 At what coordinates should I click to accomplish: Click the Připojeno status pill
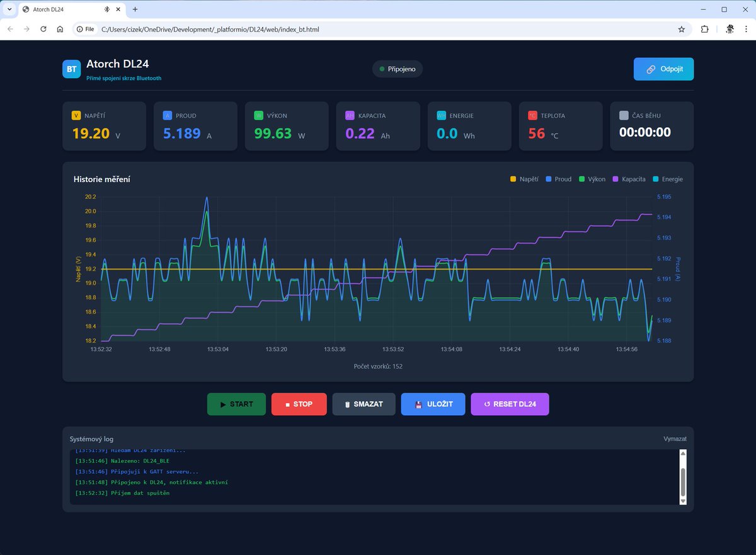(x=398, y=69)
